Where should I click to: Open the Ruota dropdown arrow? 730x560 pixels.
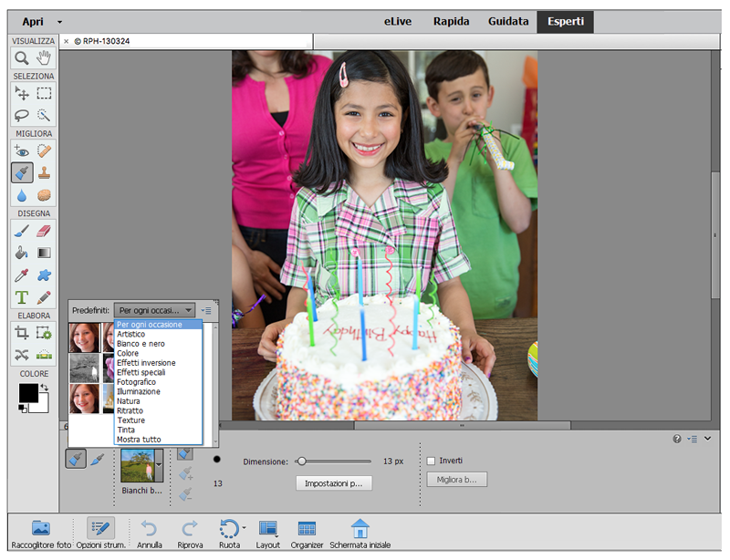tap(244, 528)
